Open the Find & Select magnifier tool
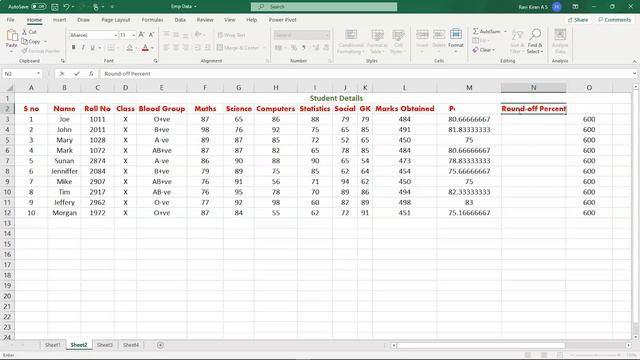The width and height of the screenshot is (640, 360). click(x=535, y=35)
